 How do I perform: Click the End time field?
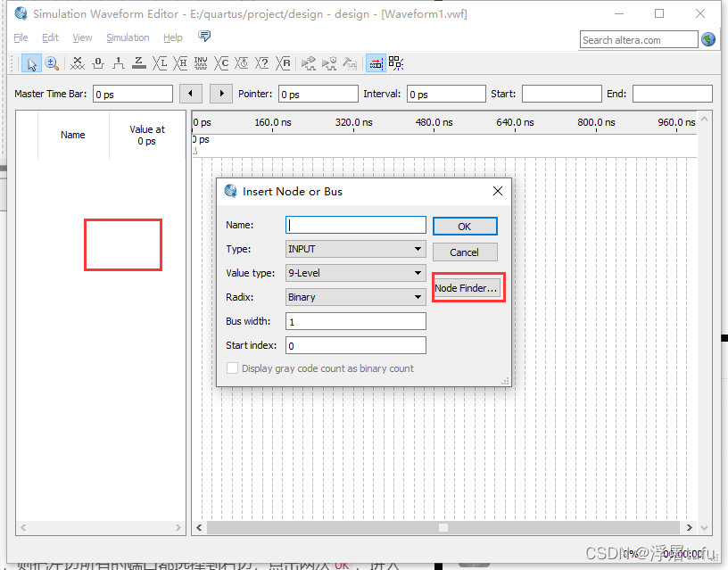673,95
